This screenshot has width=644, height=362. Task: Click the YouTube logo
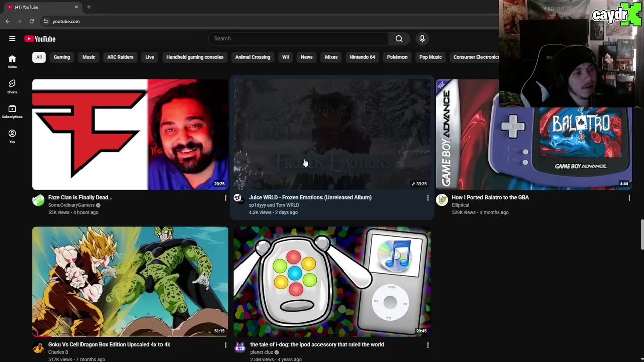pos(40,39)
